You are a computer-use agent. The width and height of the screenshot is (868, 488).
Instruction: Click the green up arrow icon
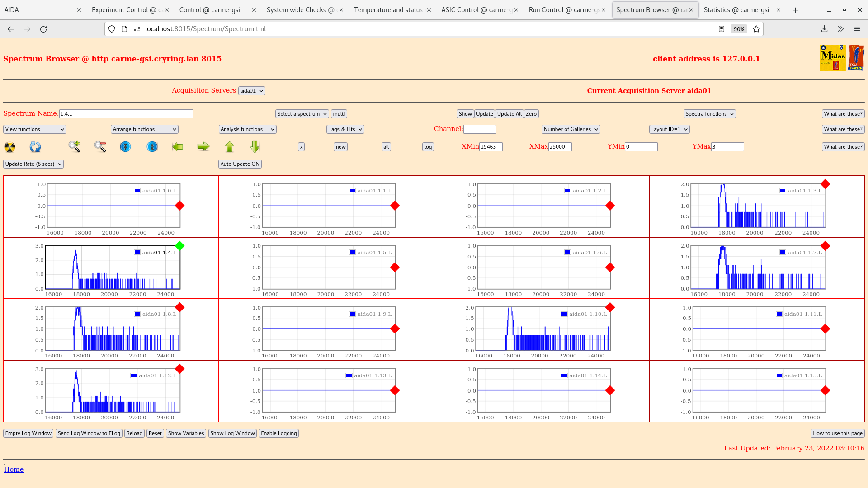pyautogui.click(x=230, y=147)
